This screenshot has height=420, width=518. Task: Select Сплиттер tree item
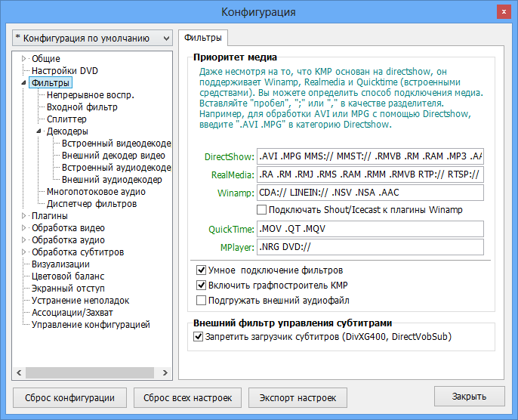(66, 119)
